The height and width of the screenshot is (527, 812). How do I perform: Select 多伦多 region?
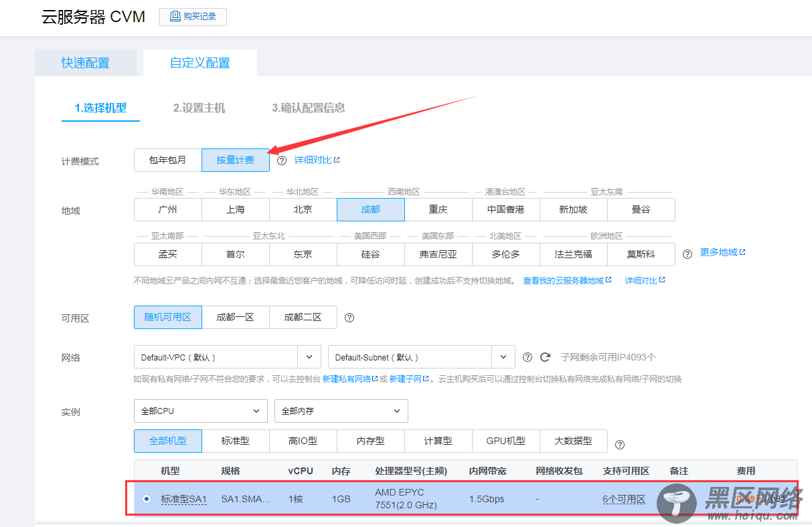pos(506,254)
